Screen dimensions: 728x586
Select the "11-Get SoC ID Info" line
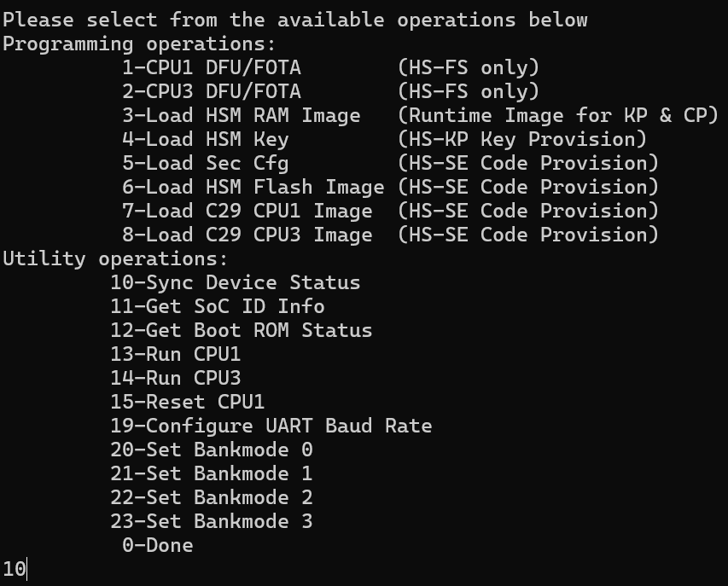217,306
